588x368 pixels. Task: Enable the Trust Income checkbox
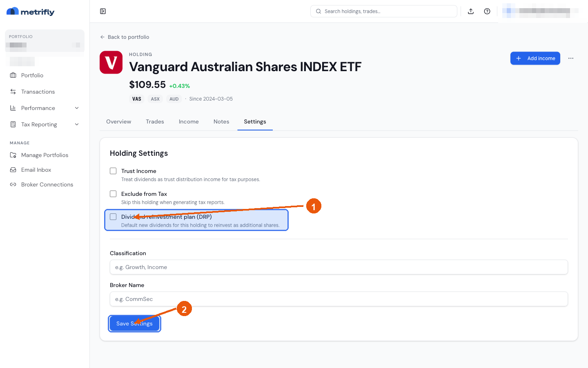click(x=113, y=171)
